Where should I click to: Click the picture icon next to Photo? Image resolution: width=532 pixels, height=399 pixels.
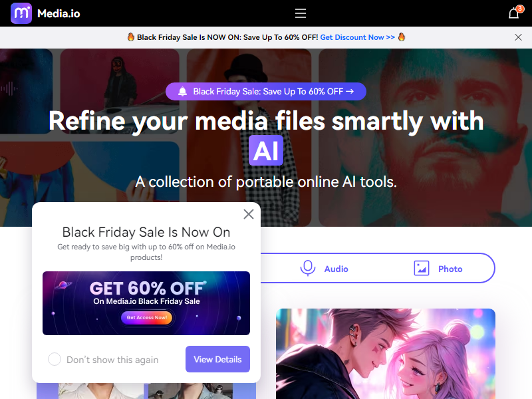[422, 269]
